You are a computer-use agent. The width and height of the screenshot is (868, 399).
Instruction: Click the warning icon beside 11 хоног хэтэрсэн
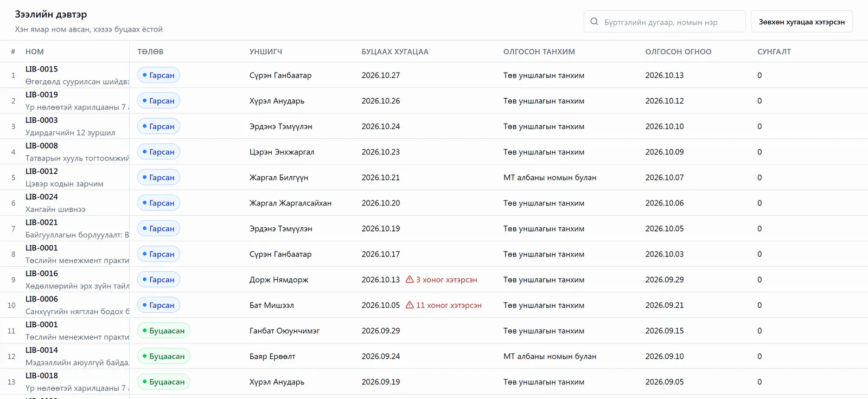coord(410,305)
